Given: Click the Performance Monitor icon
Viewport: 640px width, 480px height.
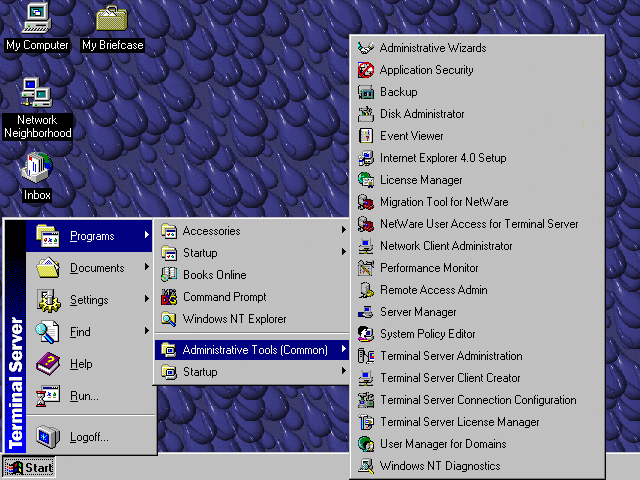Looking at the screenshot, I should [365, 268].
